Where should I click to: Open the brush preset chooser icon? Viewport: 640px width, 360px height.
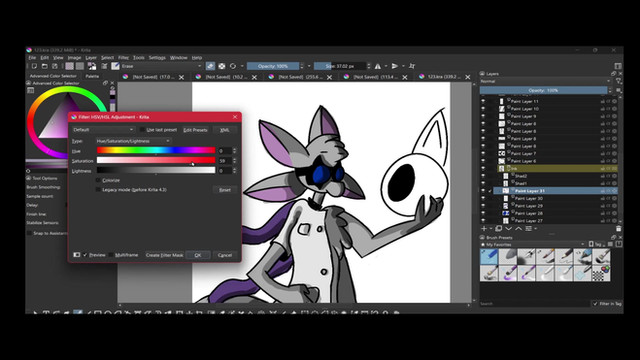[x=115, y=66]
